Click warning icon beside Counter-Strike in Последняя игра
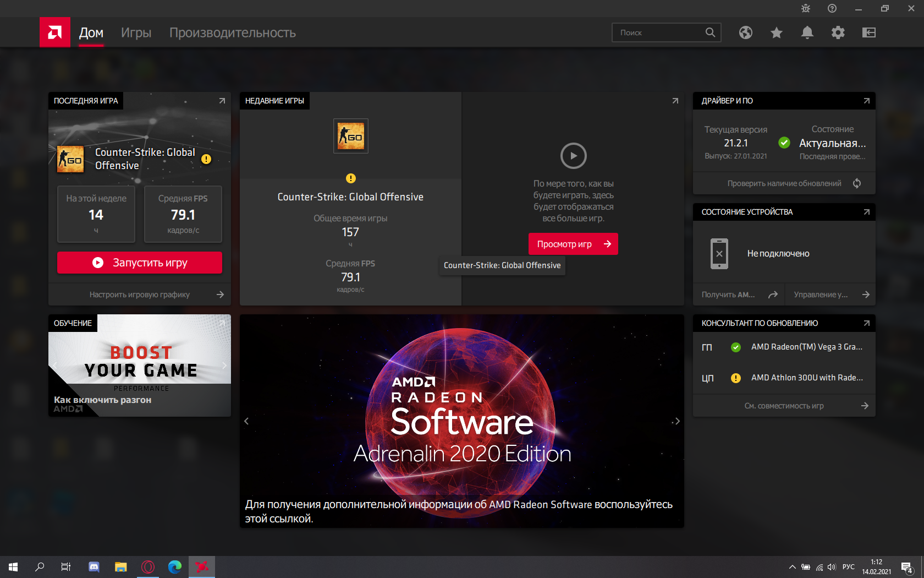This screenshot has width=924, height=578. point(206,159)
